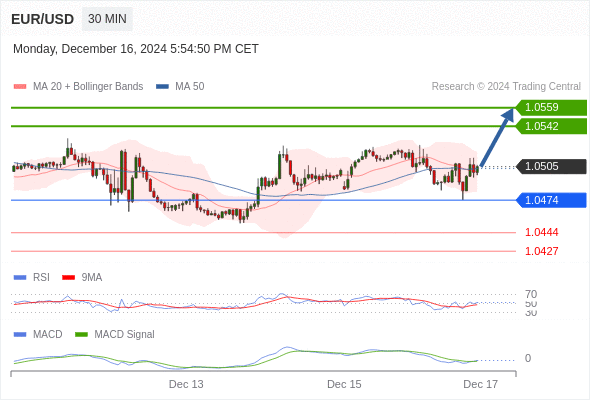Viewport: 590px width, 400px height.
Task: Click the RSI 70 level label
Action: (x=531, y=294)
